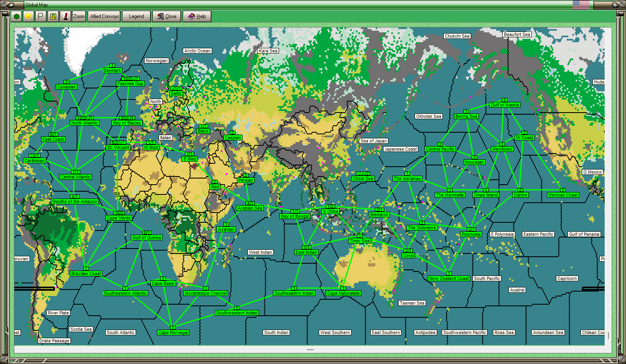Toggle the sun weather display icon
Image resolution: width=626 pixels, height=364 pixels.
[x=28, y=16]
